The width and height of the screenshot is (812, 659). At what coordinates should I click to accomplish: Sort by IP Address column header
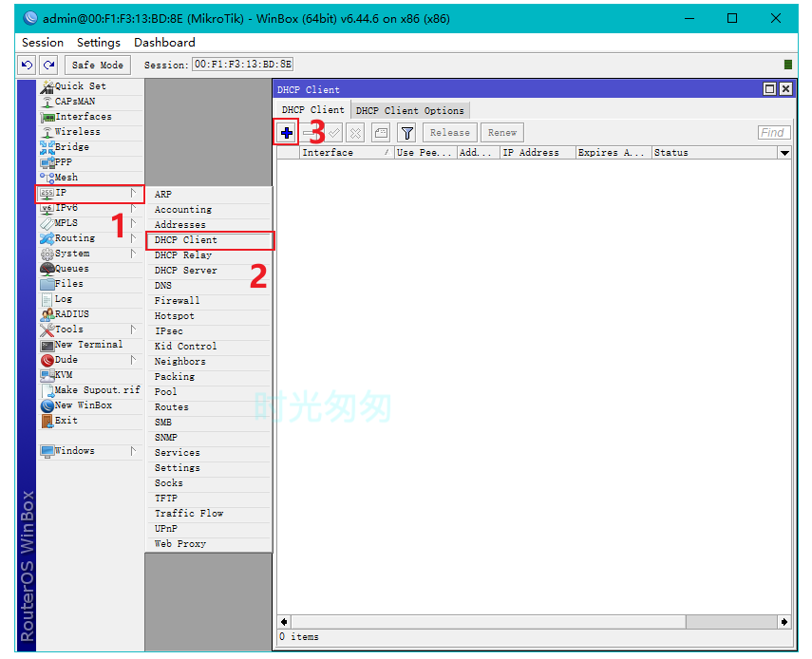pos(538,153)
